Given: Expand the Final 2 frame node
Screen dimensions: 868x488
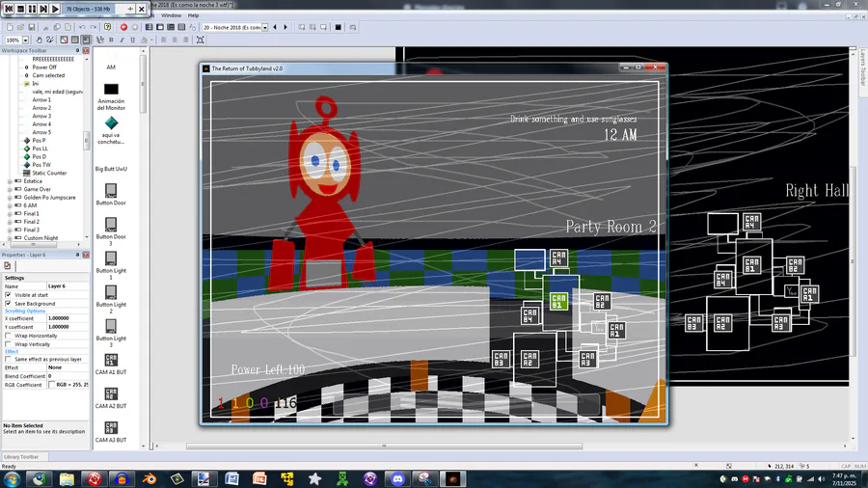Looking at the screenshot, I should tap(10, 222).
